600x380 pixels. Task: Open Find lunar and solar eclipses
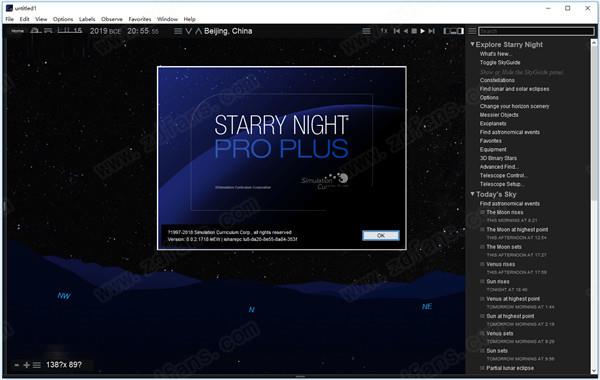point(514,89)
